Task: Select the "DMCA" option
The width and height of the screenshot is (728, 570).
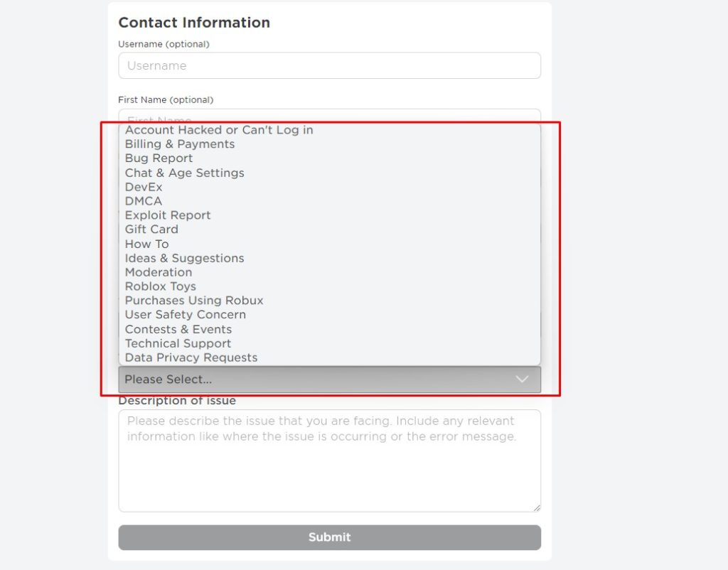Action: pyautogui.click(x=143, y=201)
